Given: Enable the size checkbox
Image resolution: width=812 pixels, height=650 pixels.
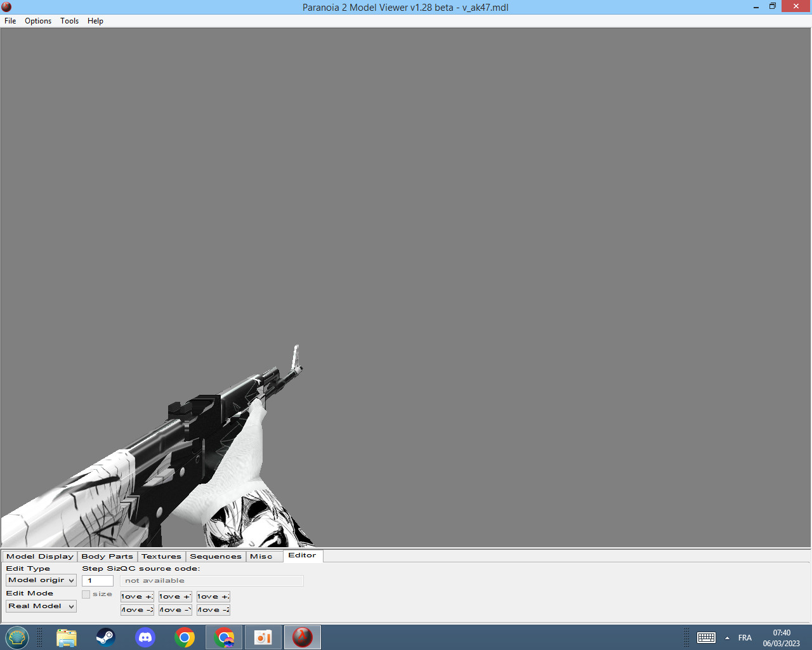Looking at the screenshot, I should (x=86, y=594).
